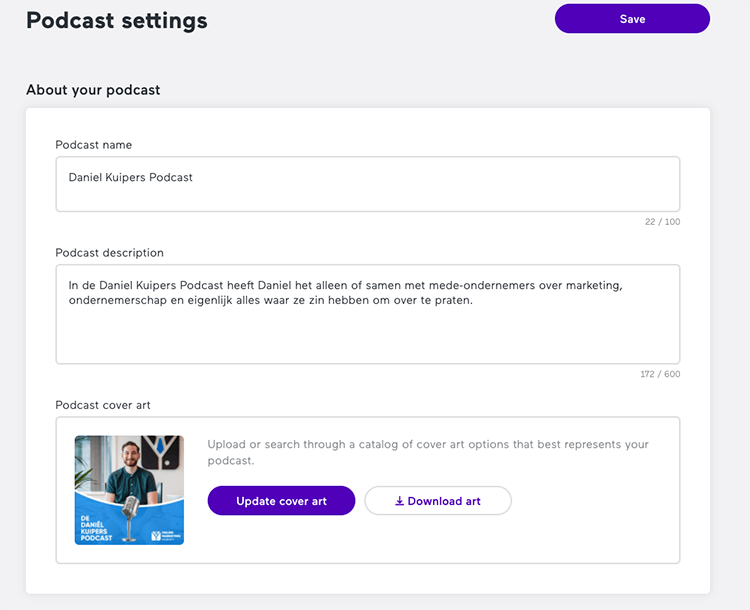The height and width of the screenshot is (610, 750).
Task: Focus the Podcast name input field
Action: click(367, 184)
